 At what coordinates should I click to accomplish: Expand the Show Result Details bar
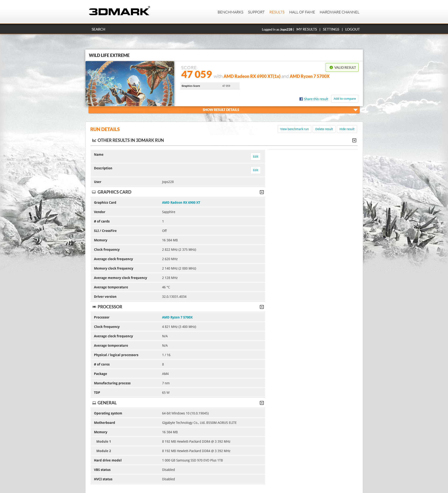tap(224, 110)
